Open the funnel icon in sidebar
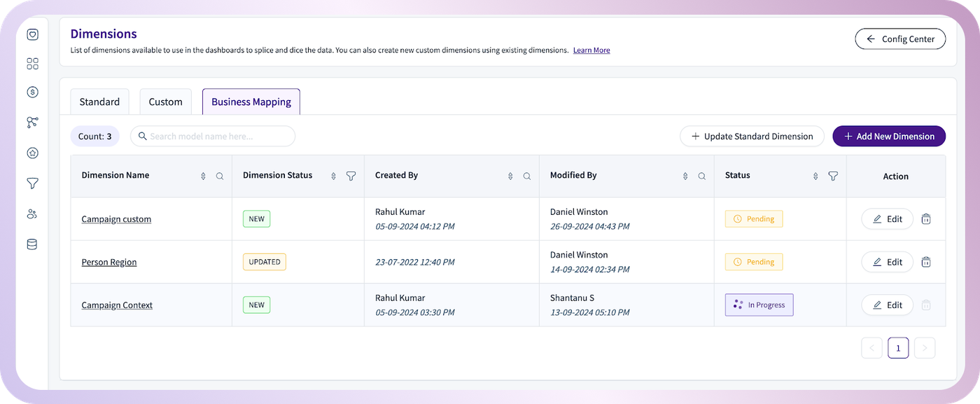The height and width of the screenshot is (404, 980). [x=32, y=183]
